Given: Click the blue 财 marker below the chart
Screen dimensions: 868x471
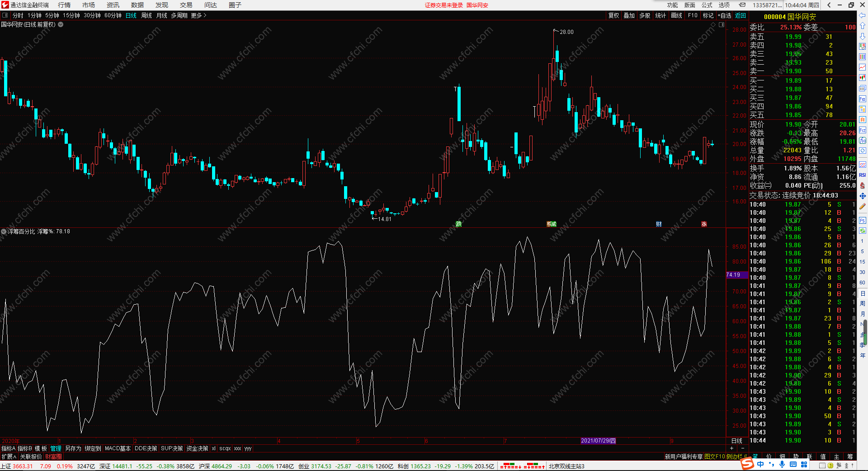Looking at the screenshot, I should pos(659,224).
